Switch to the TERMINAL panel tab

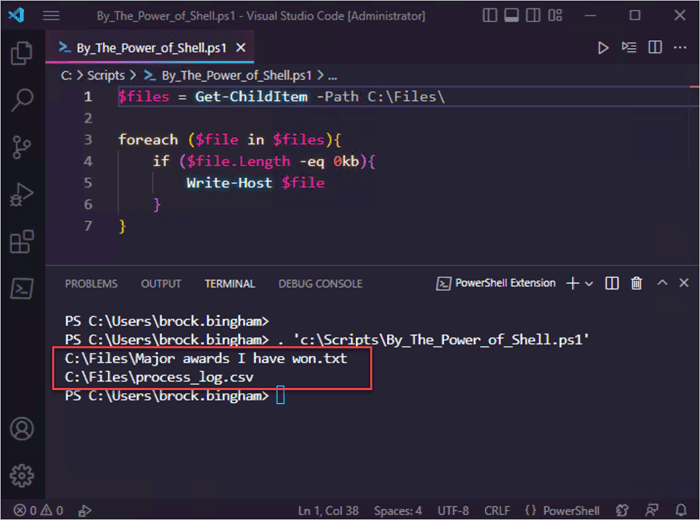click(230, 283)
